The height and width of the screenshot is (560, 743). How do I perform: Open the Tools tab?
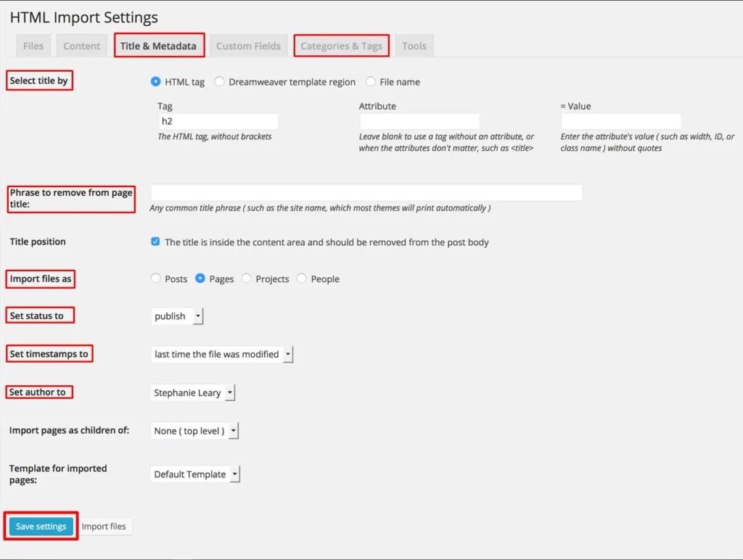tap(414, 46)
